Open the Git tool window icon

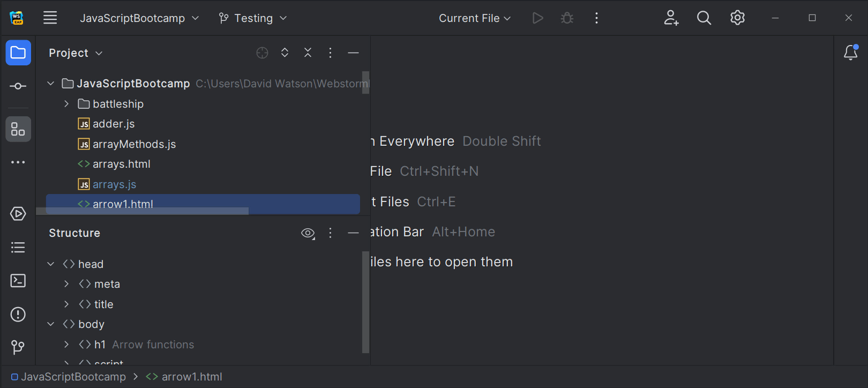(x=18, y=347)
